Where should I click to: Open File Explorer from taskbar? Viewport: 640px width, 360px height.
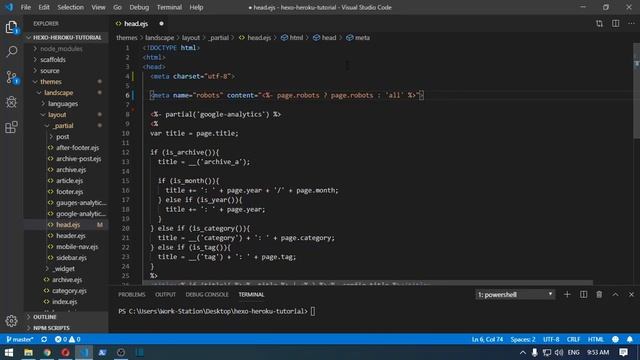[x=28, y=352]
